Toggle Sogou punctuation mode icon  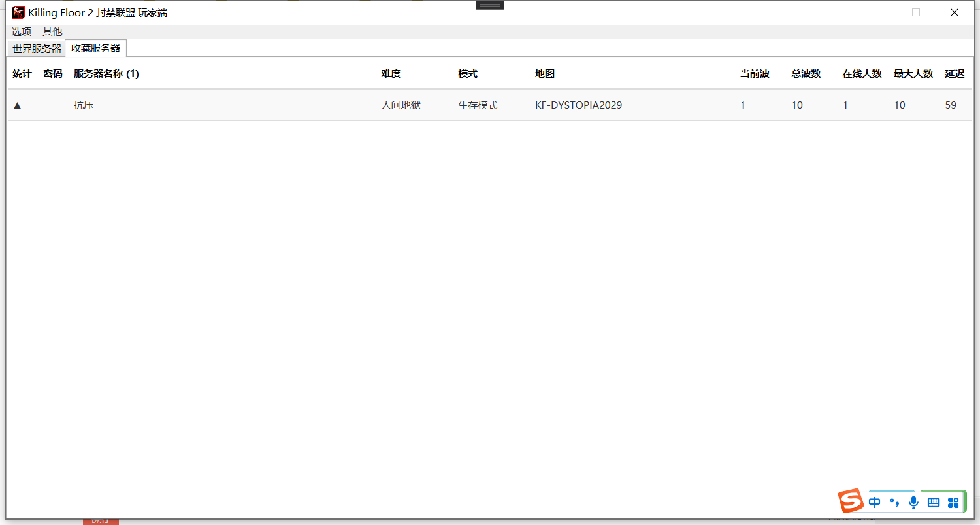[x=894, y=502]
